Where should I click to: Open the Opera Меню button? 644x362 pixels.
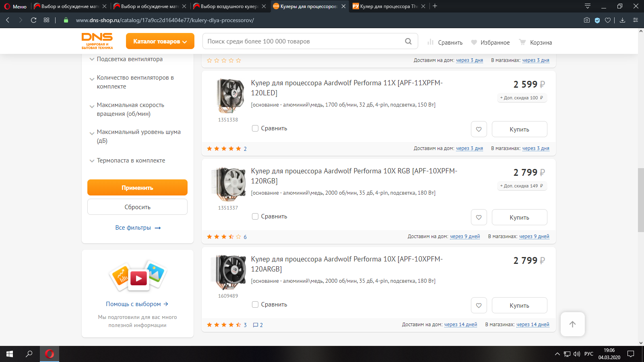tap(15, 6)
